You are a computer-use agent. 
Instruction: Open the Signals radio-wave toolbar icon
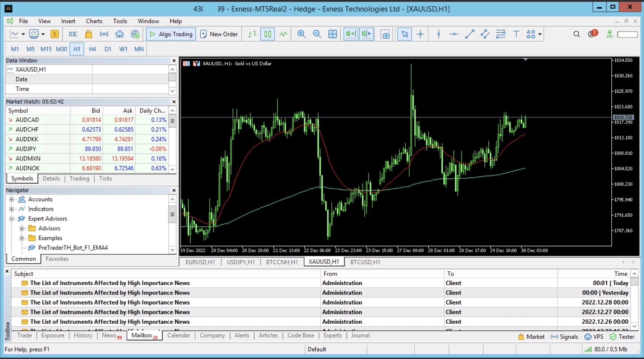[104, 34]
